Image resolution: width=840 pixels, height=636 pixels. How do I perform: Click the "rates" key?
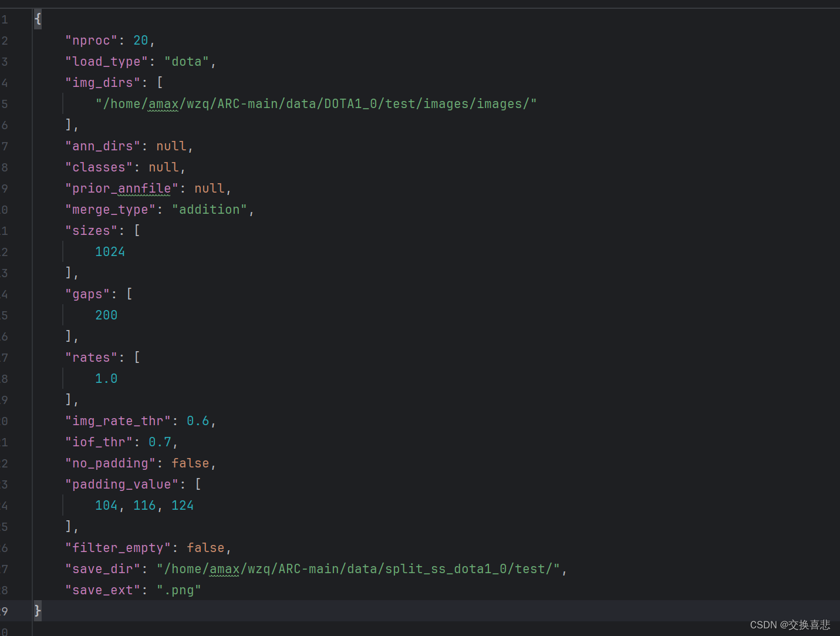(91, 358)
